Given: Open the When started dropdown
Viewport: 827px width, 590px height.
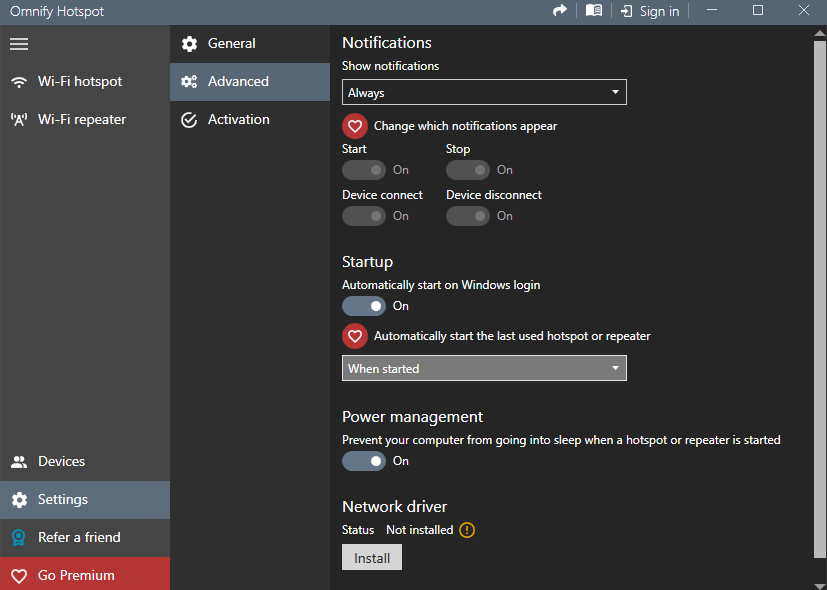Looking at the screenshot, I should [x=484, y=368].
